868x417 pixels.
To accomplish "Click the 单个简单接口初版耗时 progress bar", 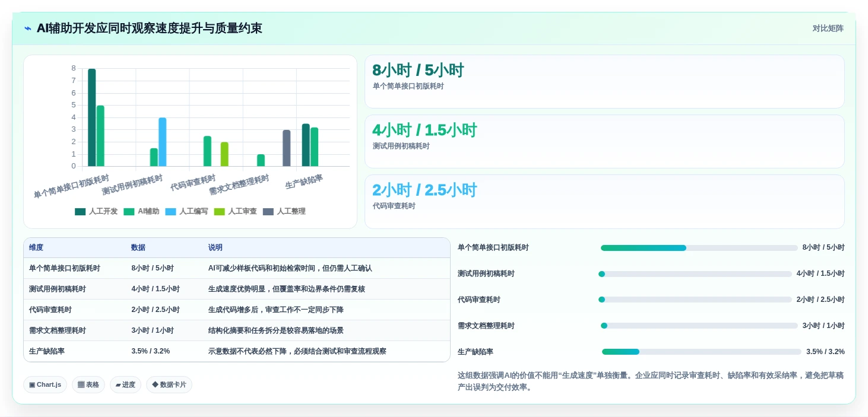I will click(699, 248).
